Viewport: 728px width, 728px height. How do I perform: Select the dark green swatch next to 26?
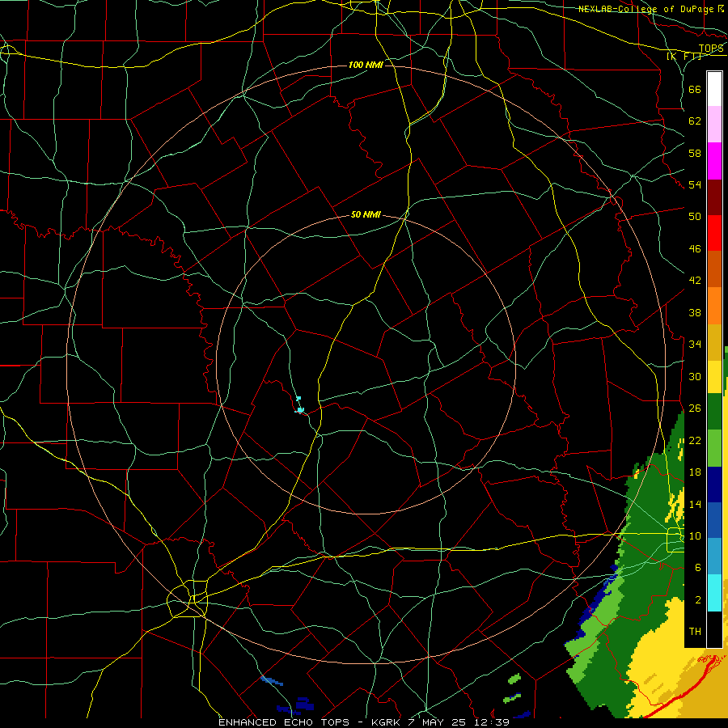point(714,412)
